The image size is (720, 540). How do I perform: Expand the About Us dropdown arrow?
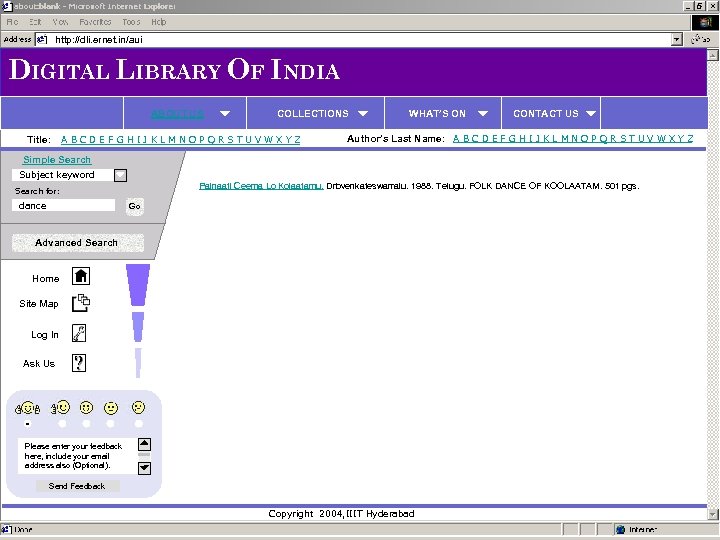(x=225, y=113)
